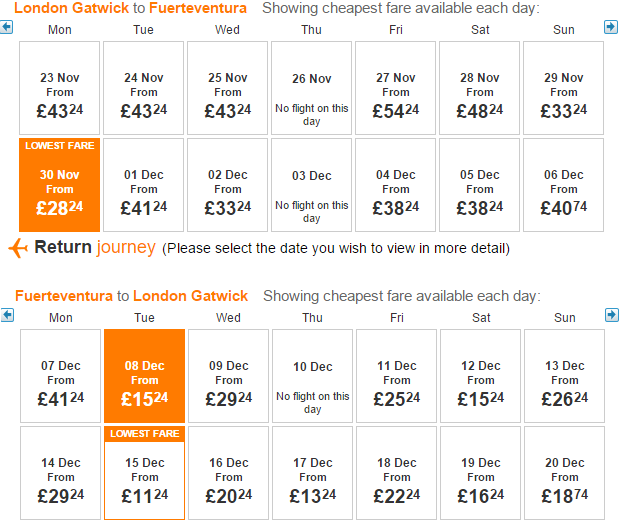
Task: Show previous week for return flights
Action: pyautogui.click(x=7, y=315)
